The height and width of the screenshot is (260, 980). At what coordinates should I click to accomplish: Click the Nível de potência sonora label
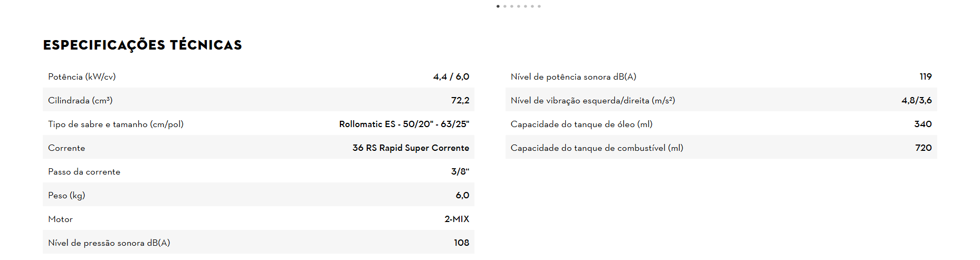tap(573, 77)
